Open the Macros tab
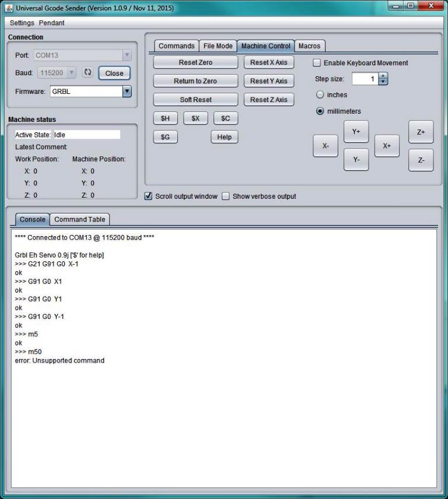448x499 pixels. coord(310,46)
